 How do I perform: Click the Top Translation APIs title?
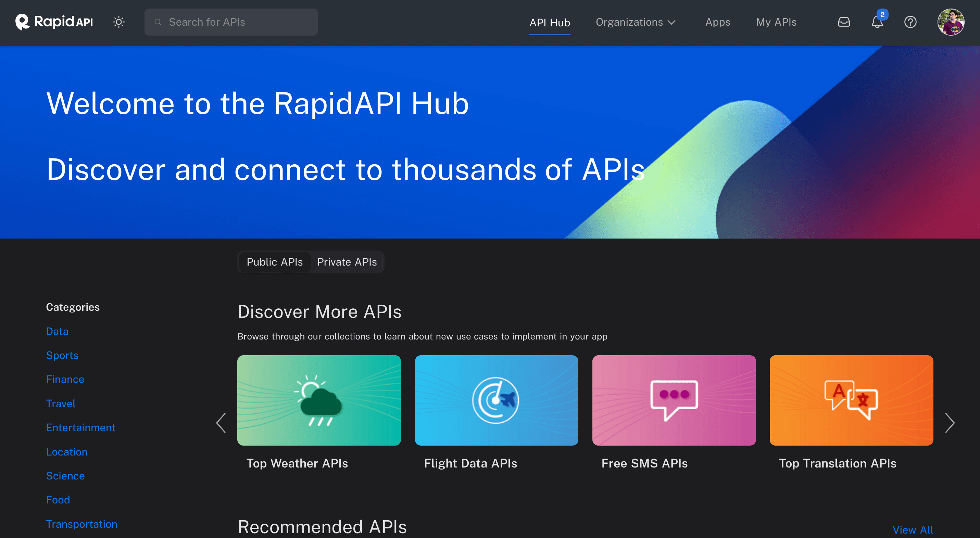[837, 463]
